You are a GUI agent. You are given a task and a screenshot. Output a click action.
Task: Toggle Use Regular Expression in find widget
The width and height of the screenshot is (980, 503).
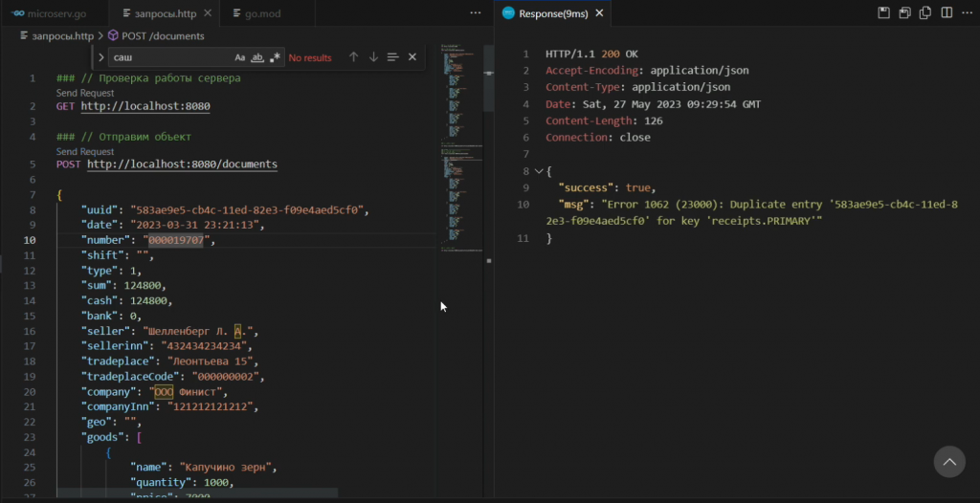[275, 57]
